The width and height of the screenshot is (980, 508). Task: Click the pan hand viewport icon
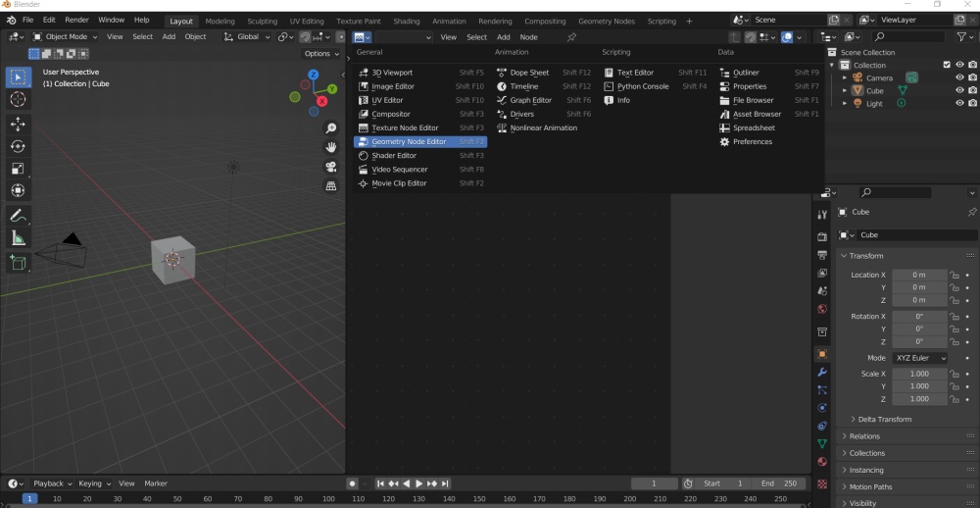tap(331, 148)
